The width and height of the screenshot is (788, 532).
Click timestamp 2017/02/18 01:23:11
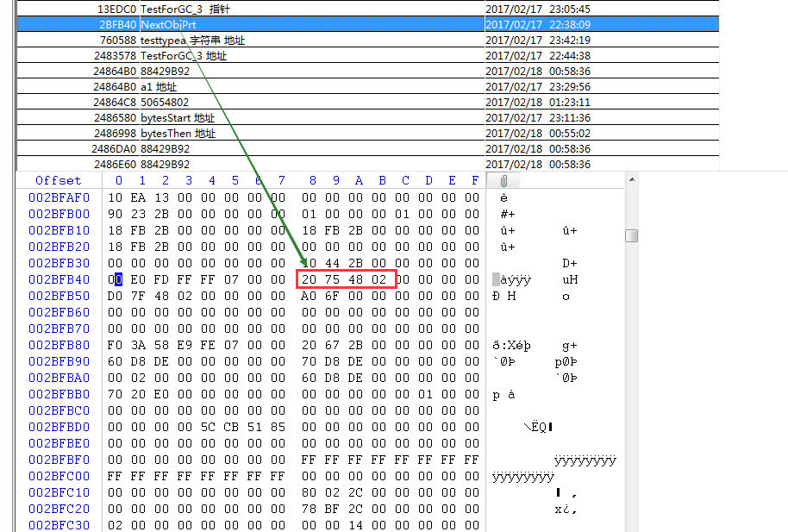coord(538,103)
